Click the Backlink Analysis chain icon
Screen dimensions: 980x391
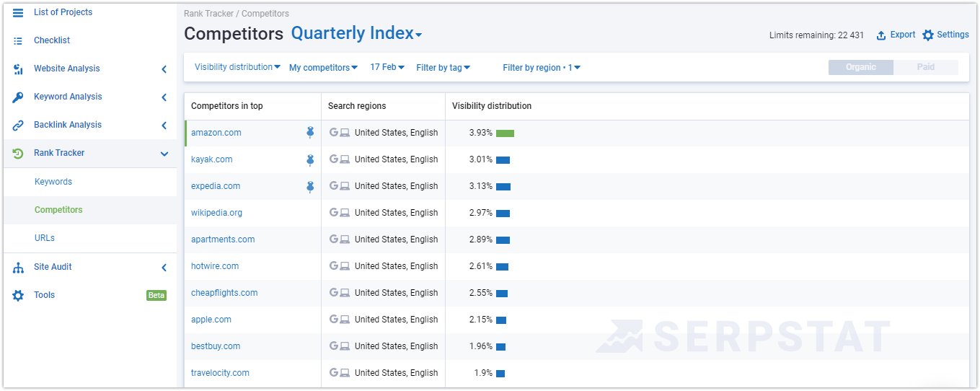(x=18, y=126)
